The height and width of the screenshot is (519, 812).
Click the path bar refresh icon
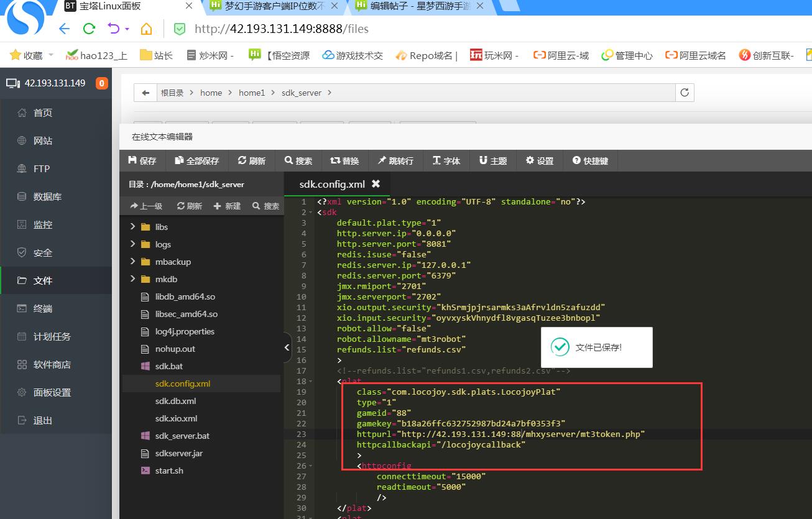(685, 93)
